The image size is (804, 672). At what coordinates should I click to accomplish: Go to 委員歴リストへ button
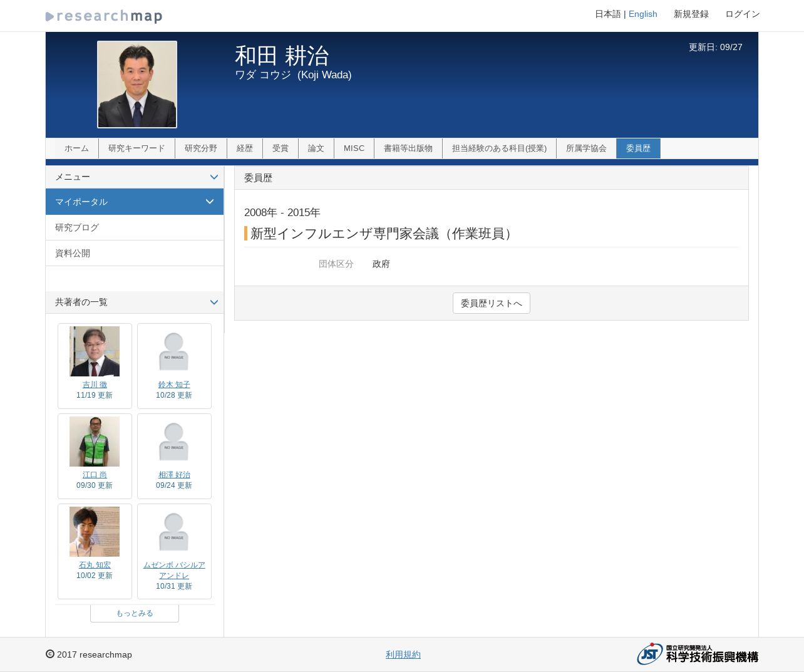click(491, 303)
